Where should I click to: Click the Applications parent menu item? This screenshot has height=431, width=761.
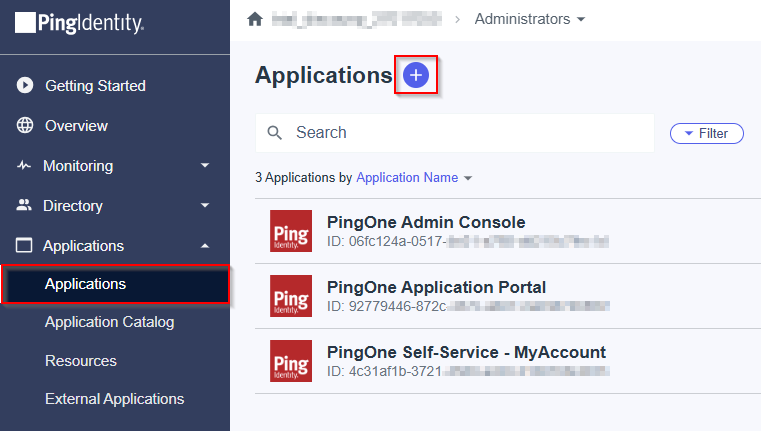[x=83, y=246]
